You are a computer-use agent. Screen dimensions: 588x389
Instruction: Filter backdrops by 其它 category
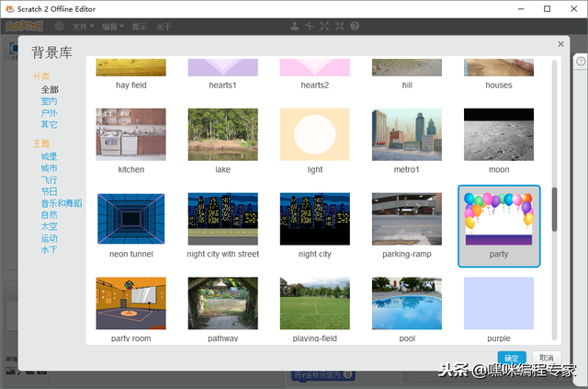49,124
